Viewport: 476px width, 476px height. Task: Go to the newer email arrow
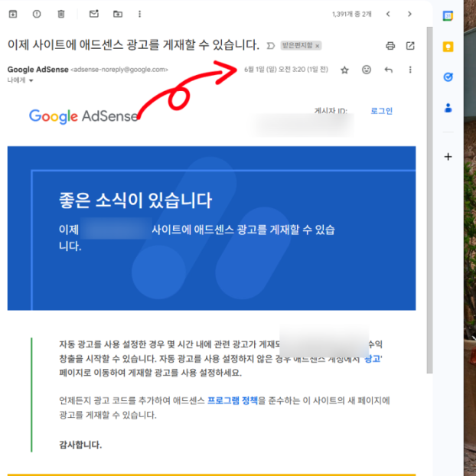pyautogui.click(x=389, y=14)
